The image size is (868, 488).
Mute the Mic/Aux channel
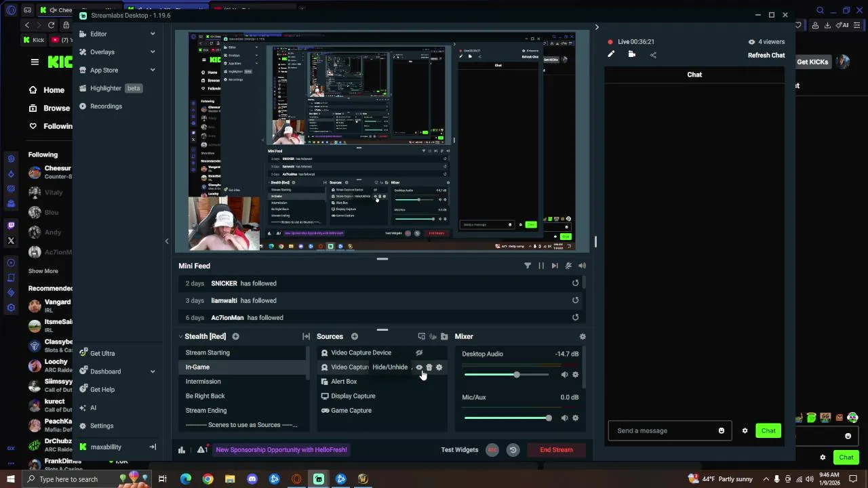(x=564, y=418)
